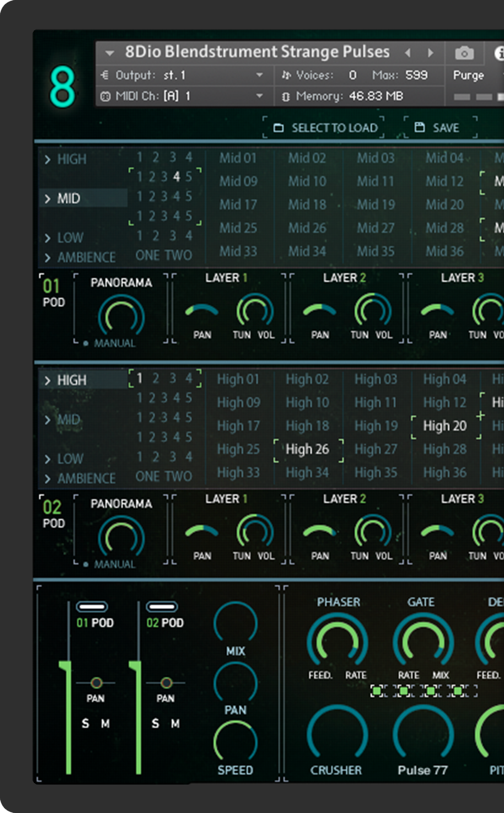Select highlighted page 1 in lower browser

click(139, 379)
